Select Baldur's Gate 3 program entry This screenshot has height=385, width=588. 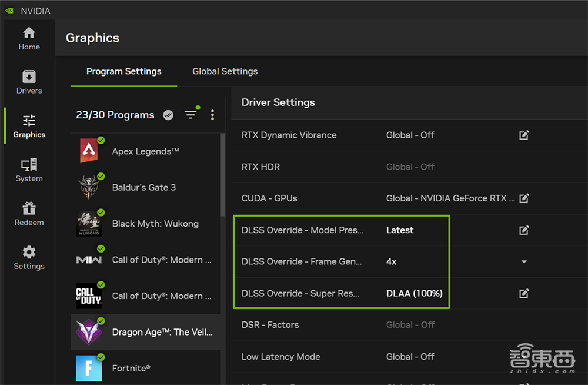(x=144, y=188)
